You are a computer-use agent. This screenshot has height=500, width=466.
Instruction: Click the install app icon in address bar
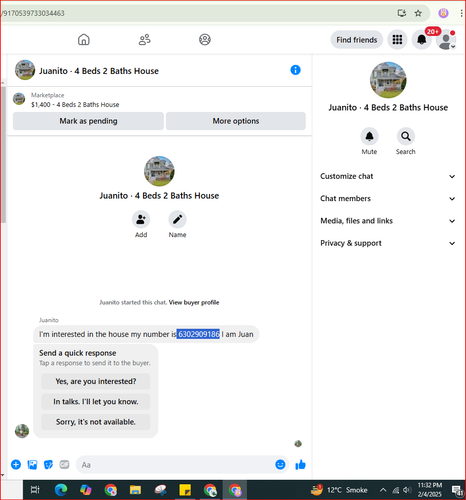402,13
